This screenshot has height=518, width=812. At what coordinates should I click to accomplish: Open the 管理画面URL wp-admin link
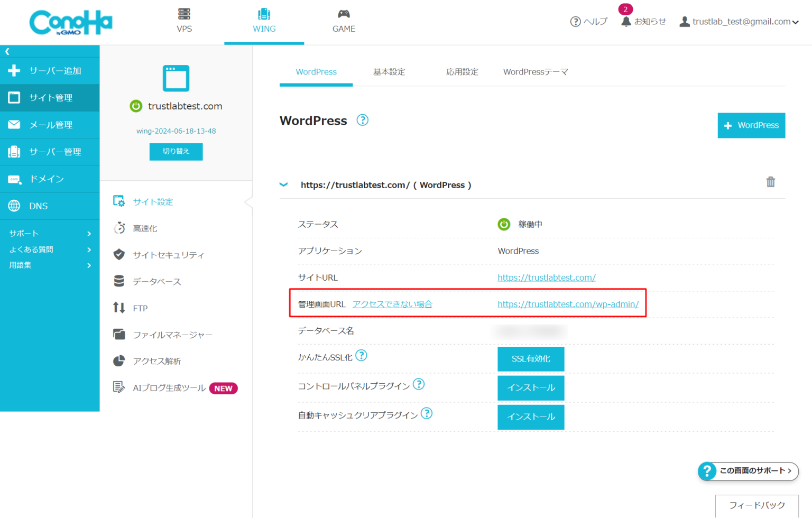[568, 304]
